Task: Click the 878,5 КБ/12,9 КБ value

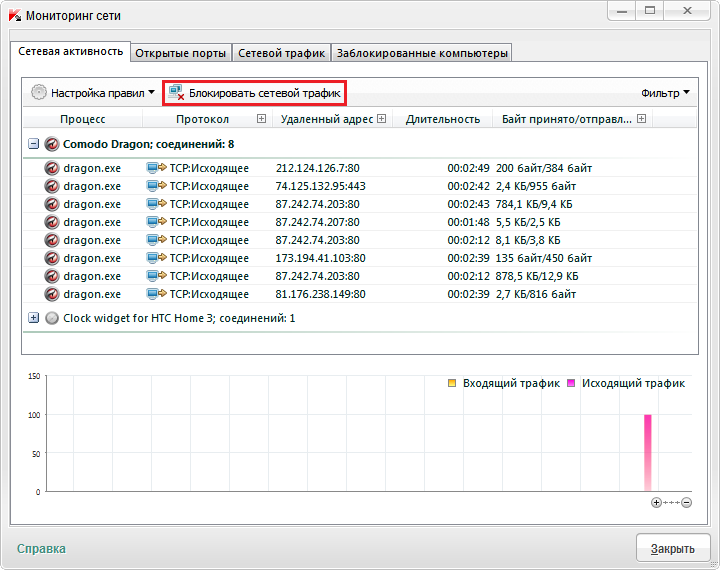Action: pos(537,276)
